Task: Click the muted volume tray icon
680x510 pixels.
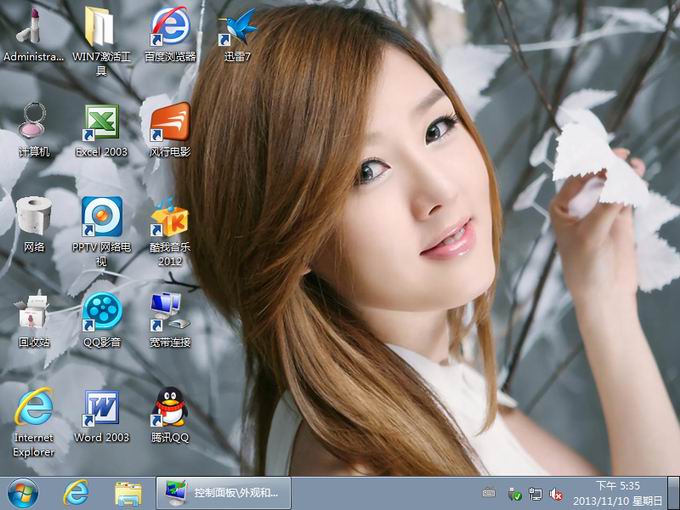Action: (556, 494)
